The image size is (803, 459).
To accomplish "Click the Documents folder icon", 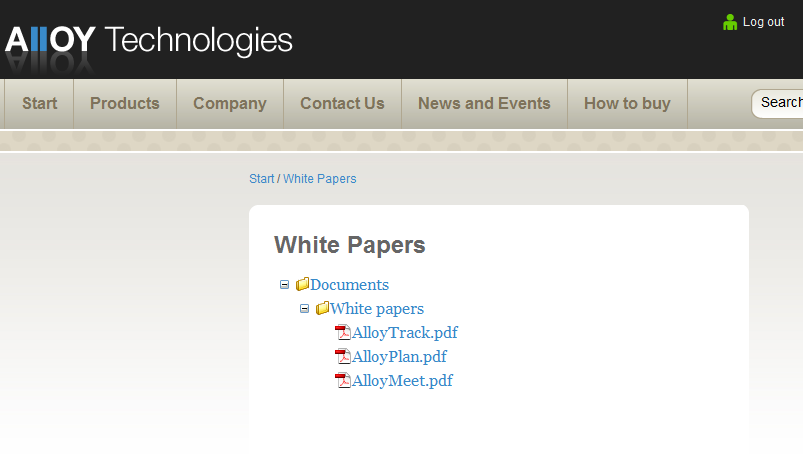I will tap(302, 284).
